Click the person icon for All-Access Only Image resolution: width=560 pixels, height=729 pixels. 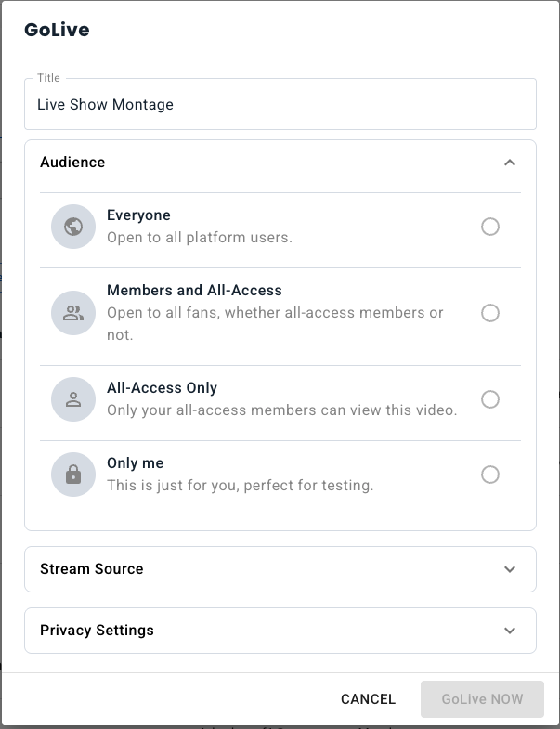[x=73, y=399]
